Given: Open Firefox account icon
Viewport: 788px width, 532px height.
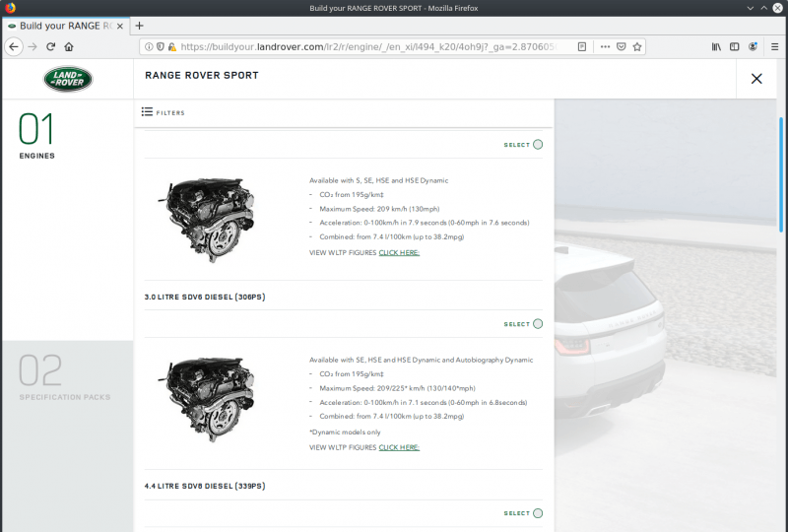Looking at the screenshot, I should click(x=753, y=46).
